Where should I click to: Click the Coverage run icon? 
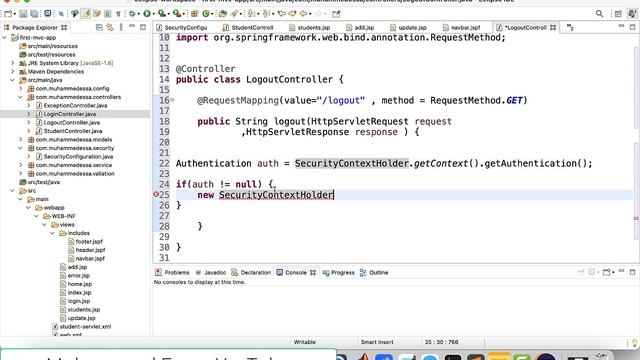coord(162,14)
